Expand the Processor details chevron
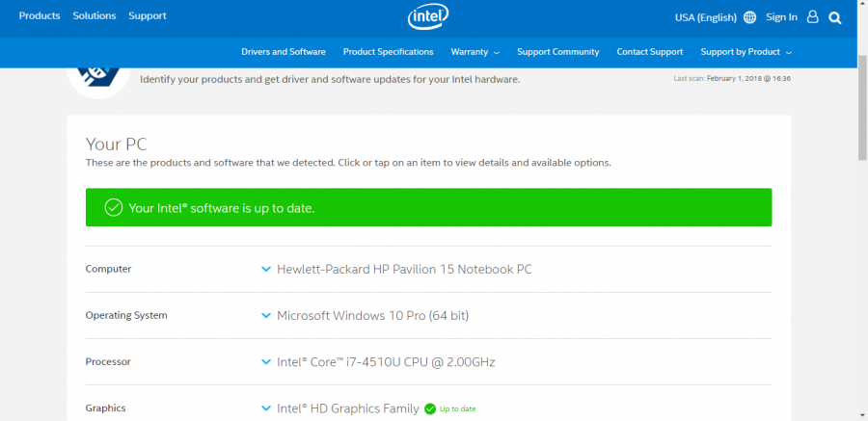The height and width of the screenshot is (421, 868). point(266,361)
